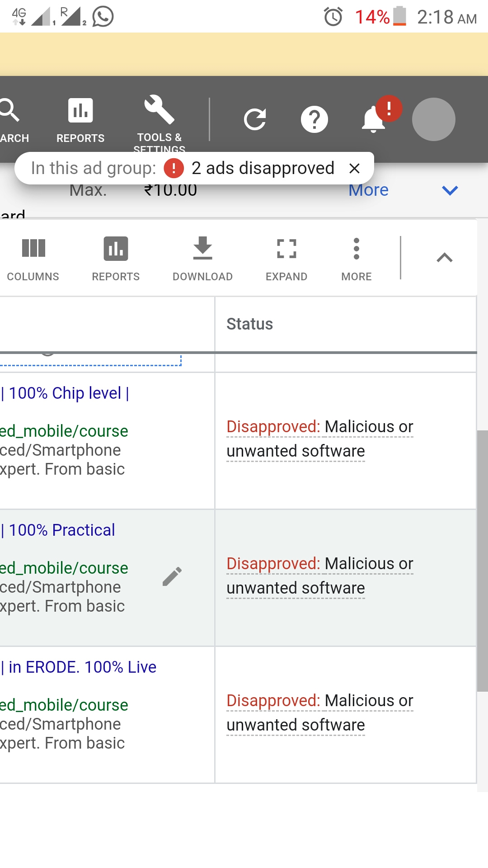The height and width of the screenshot is (868, 488).
Task: Click the account profile avatar
Action: pos(433,119)
